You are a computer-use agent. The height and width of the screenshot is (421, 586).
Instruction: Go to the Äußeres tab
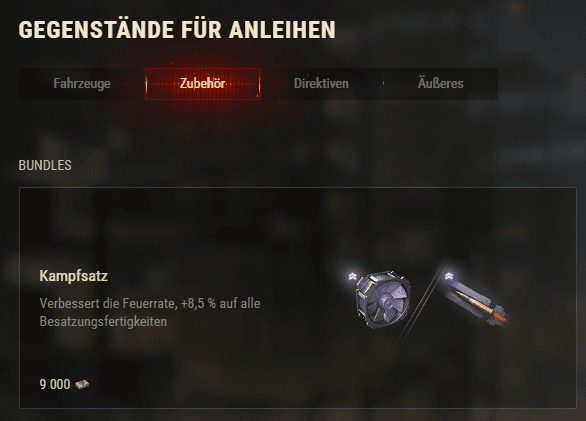pyautogui.click(x=441, y=83)
